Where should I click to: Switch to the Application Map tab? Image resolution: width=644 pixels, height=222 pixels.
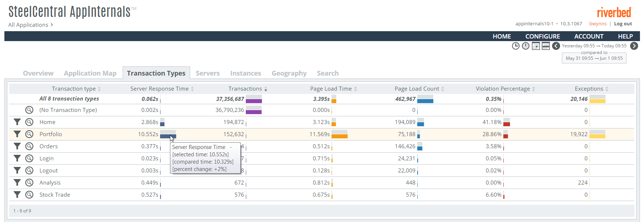tap(90, 73)
